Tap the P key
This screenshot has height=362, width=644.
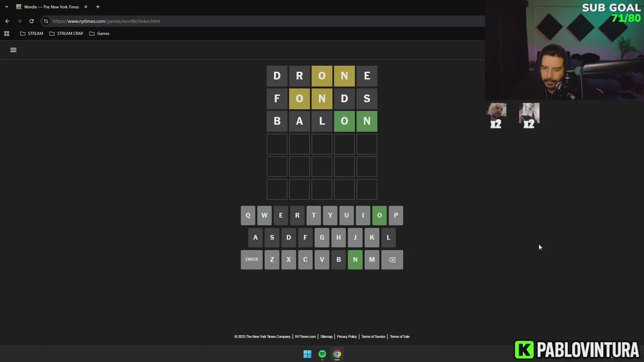(396, 215)
